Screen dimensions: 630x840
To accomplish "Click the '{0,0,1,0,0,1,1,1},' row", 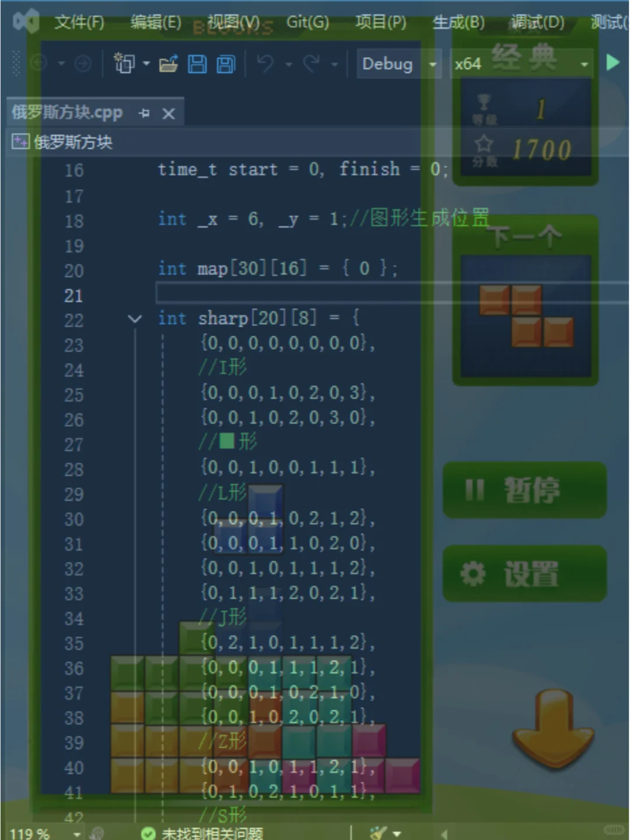I will tap(288, 467).
